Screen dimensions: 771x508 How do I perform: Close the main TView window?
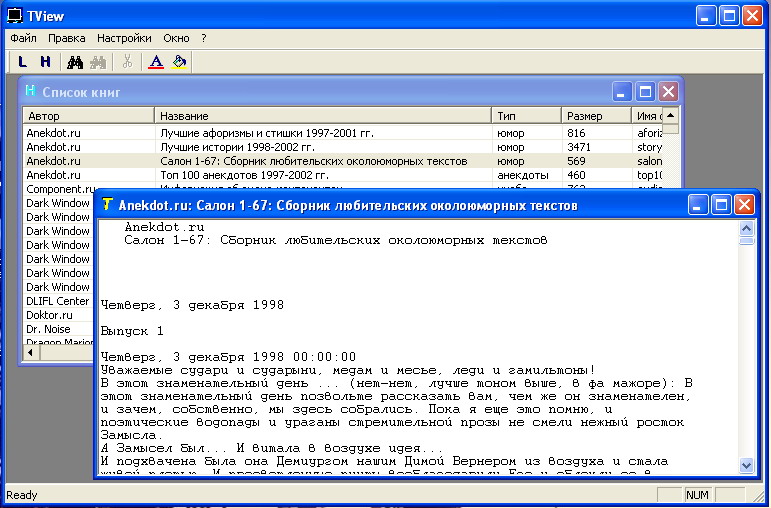tap(752, 16)
